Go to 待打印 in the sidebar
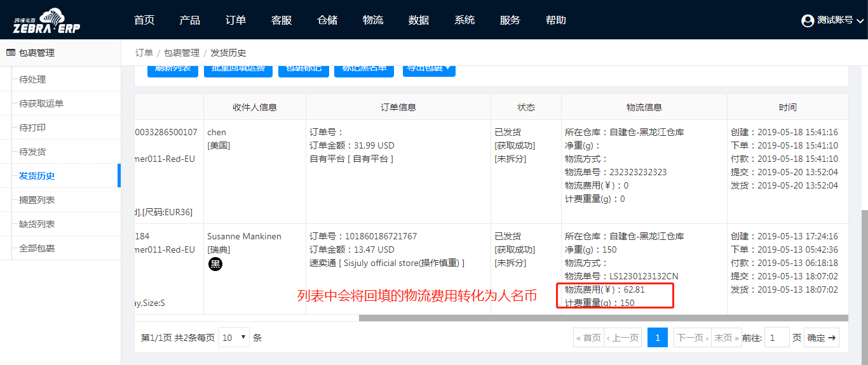The image size is (868, 365). (32, 128)
